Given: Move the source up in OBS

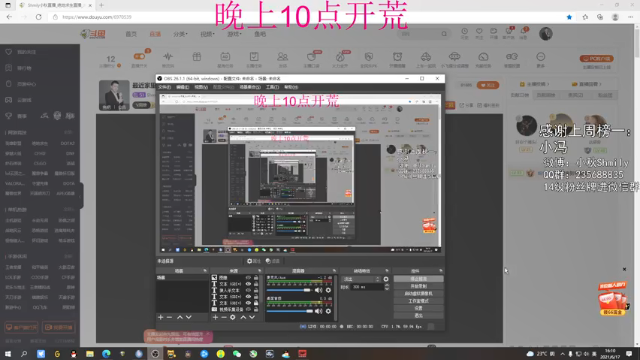Looking at the screenshot, I should coord(243,317).
